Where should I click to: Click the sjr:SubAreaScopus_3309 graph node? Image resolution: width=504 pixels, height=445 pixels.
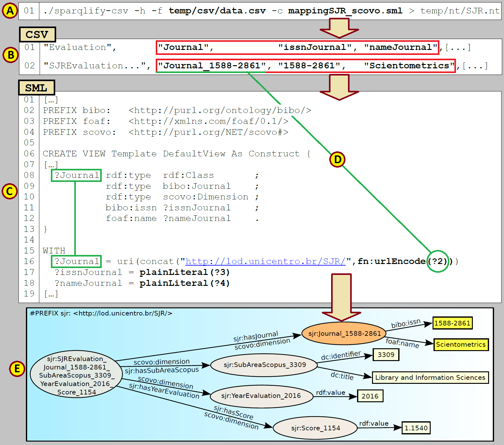264,365
